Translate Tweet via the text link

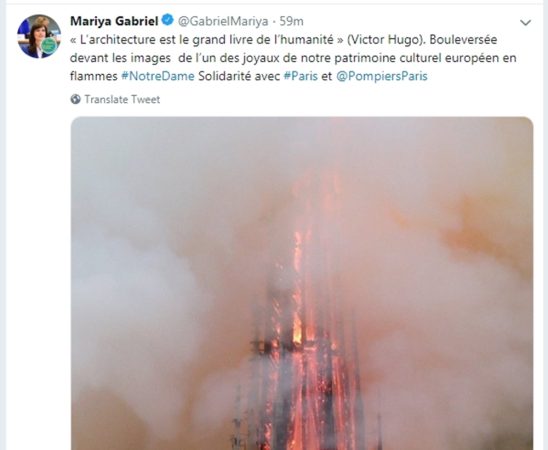122,99
